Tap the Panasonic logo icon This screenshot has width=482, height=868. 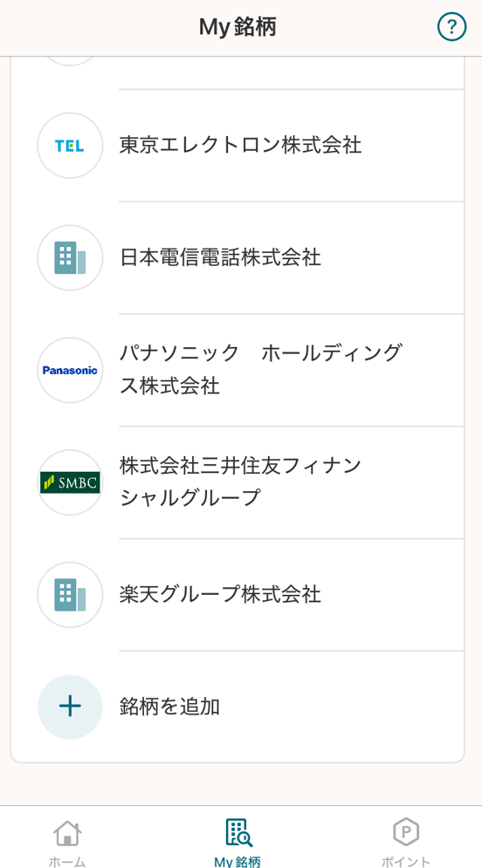[x=70, y=371]
